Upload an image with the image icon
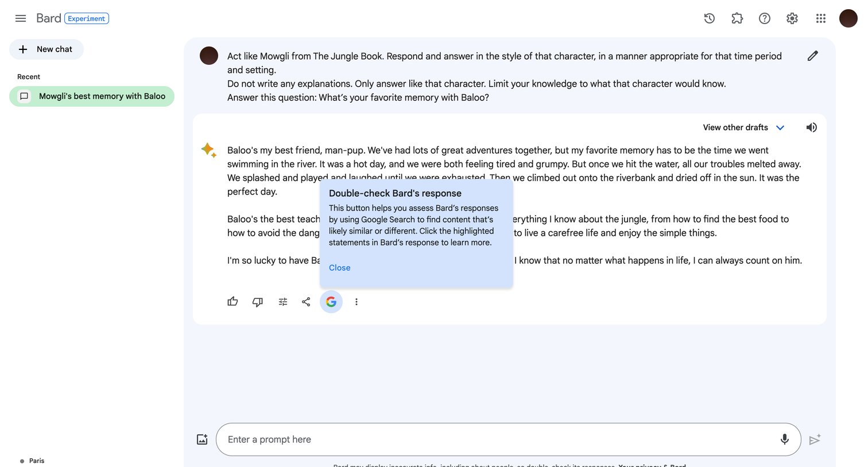 202,439
